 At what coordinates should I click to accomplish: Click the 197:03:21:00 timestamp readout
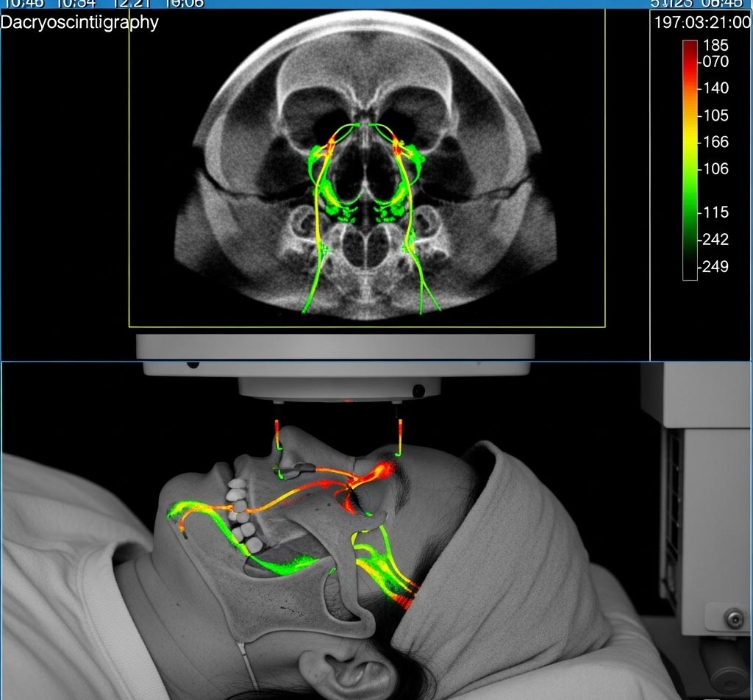pos(702,23)
